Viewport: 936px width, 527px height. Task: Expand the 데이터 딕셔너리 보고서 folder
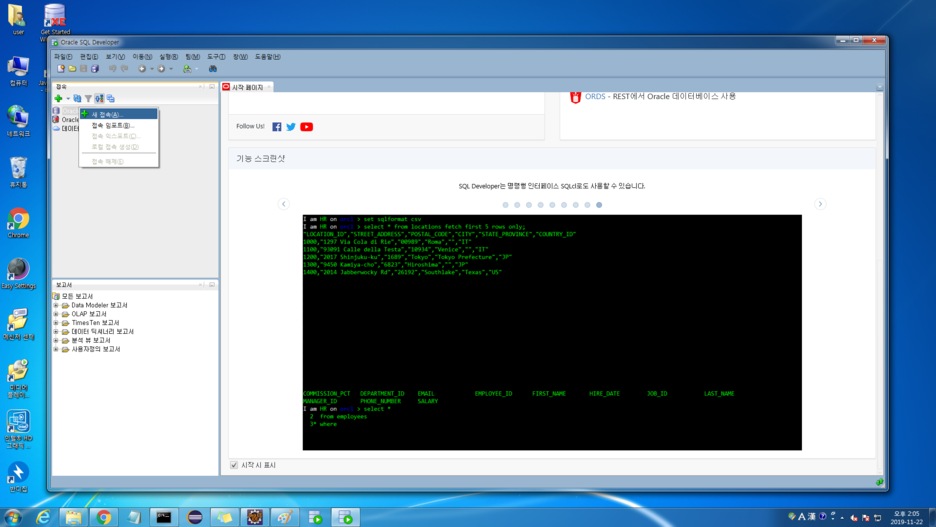click(56, 331)
